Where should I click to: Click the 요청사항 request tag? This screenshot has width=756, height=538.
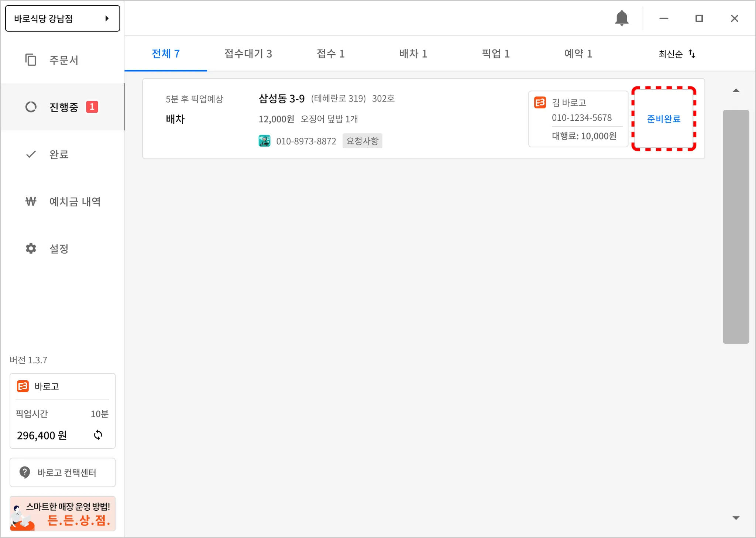coord(362,141)
